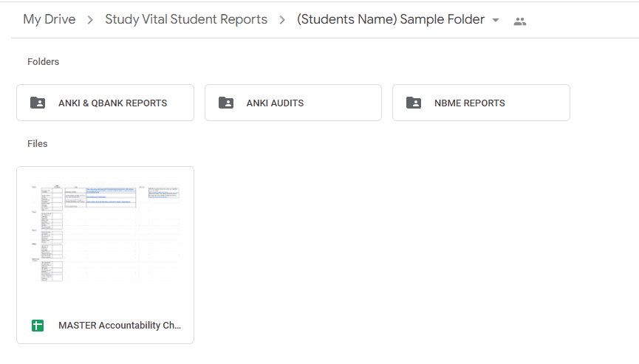Screen dimensions: 639x364
Task: Click the shared folder icon for NBME REPORTS
Action: (414, 103)
